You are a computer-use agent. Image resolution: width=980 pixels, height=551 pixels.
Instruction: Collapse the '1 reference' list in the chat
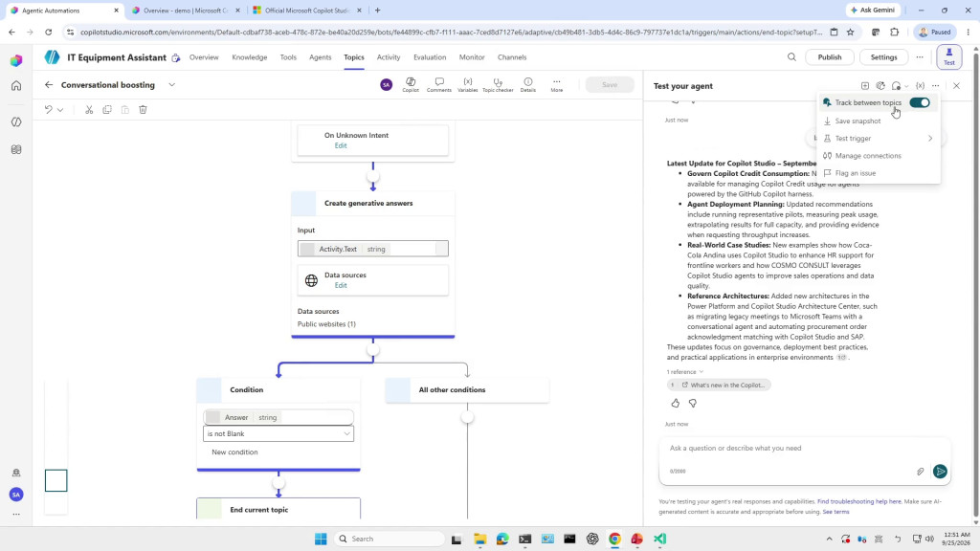coord(685,372)
